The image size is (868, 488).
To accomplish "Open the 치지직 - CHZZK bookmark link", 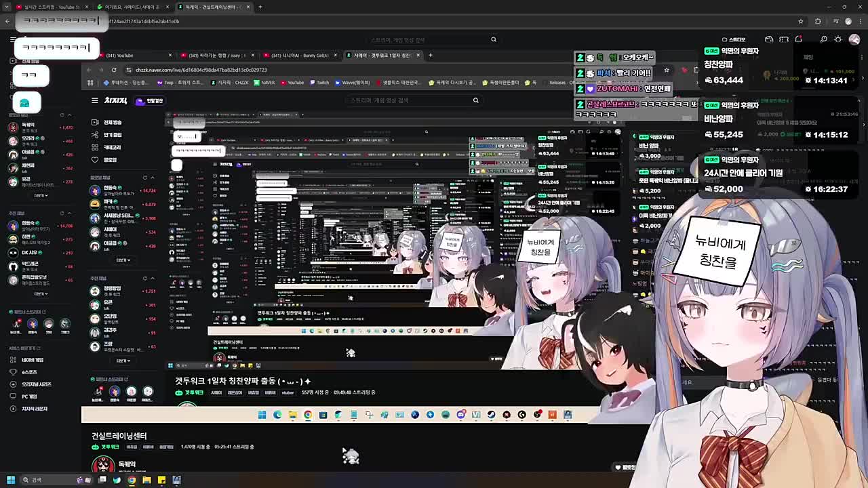I will (x=229, y=83).
